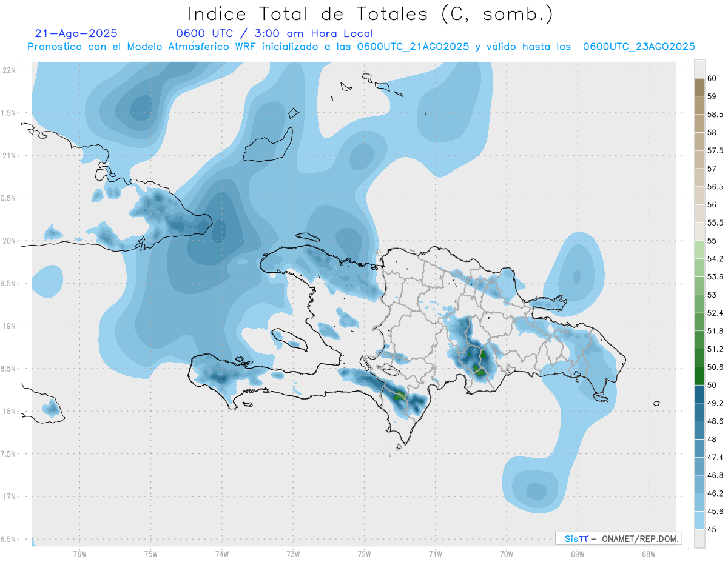Click the color scale value 46.2
The image size is (728, 562).
point(715,493)
